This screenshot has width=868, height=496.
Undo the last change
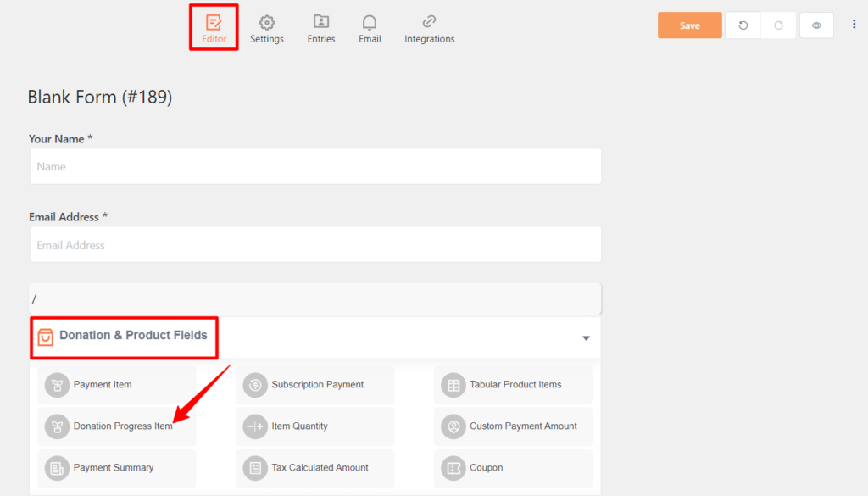(743, 25)
